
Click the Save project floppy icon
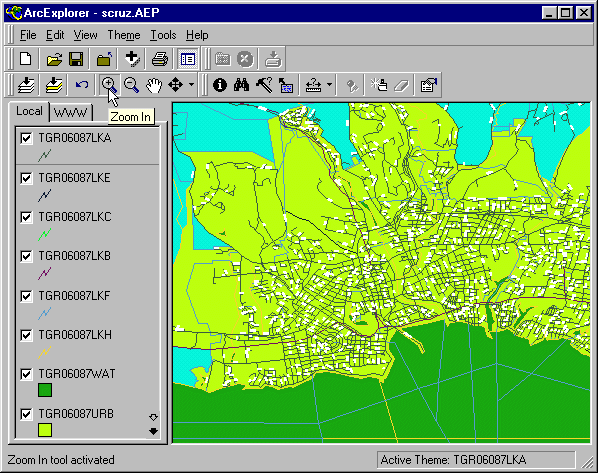click(x=76, y=59)
